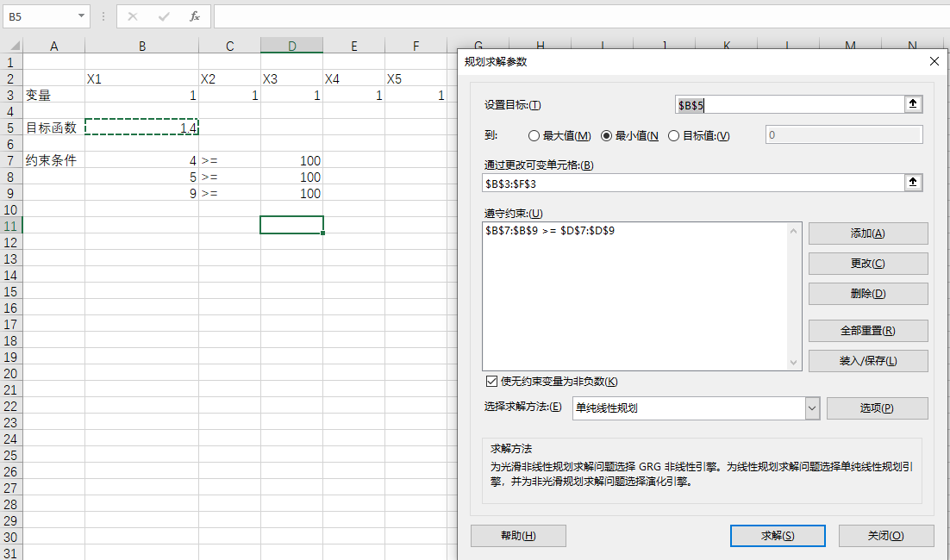Click the confirm entry checkmark icon

164,16
